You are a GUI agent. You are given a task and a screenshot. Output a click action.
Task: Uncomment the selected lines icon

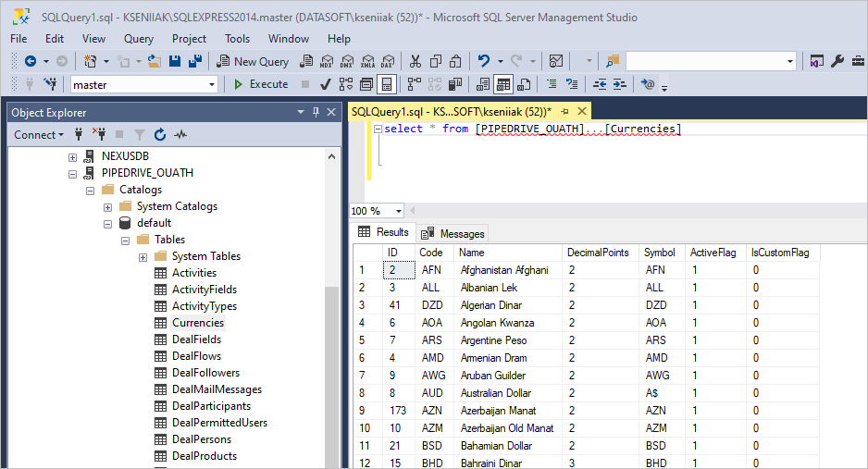pos(572,84)
